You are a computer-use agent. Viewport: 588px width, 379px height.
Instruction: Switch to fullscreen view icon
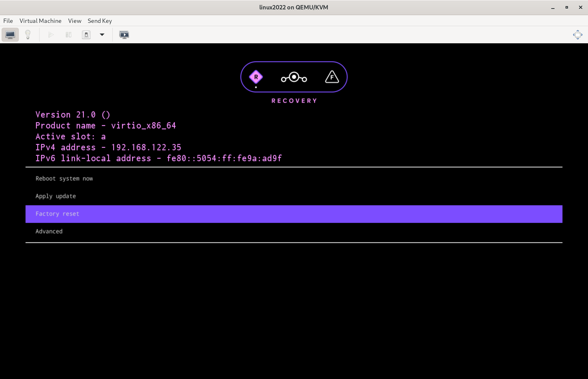point(578,35)
